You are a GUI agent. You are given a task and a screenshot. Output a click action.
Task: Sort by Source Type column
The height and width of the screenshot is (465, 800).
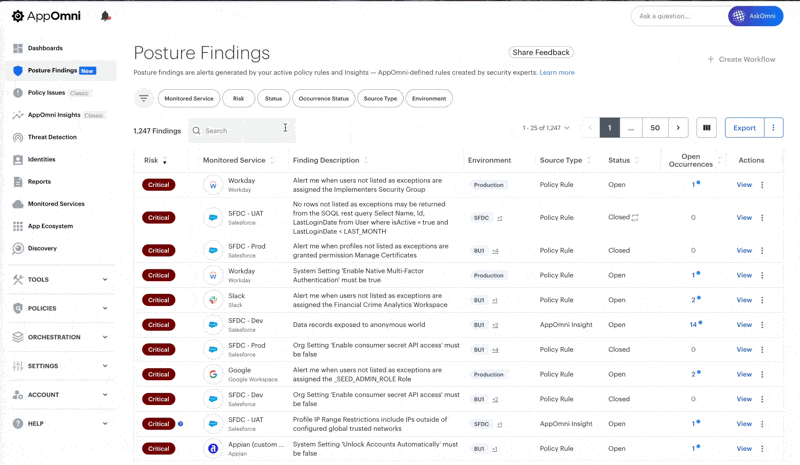[x=565, y=160]
